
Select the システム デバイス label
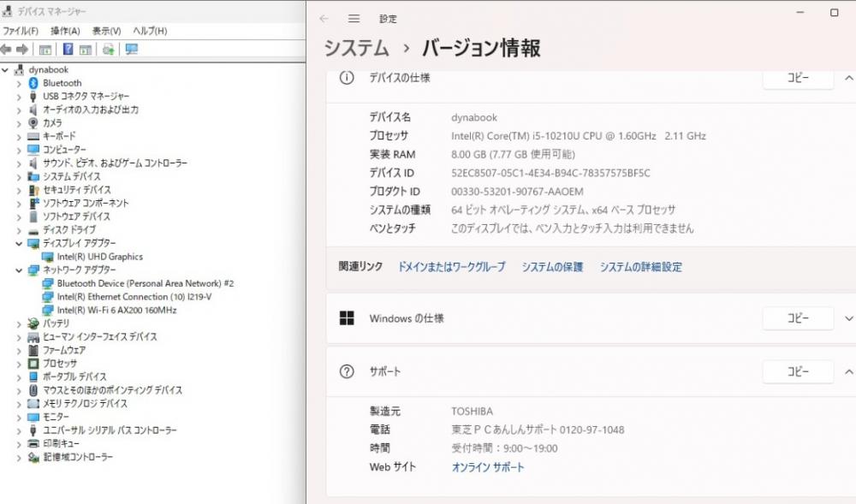click(x=72, y=176)
